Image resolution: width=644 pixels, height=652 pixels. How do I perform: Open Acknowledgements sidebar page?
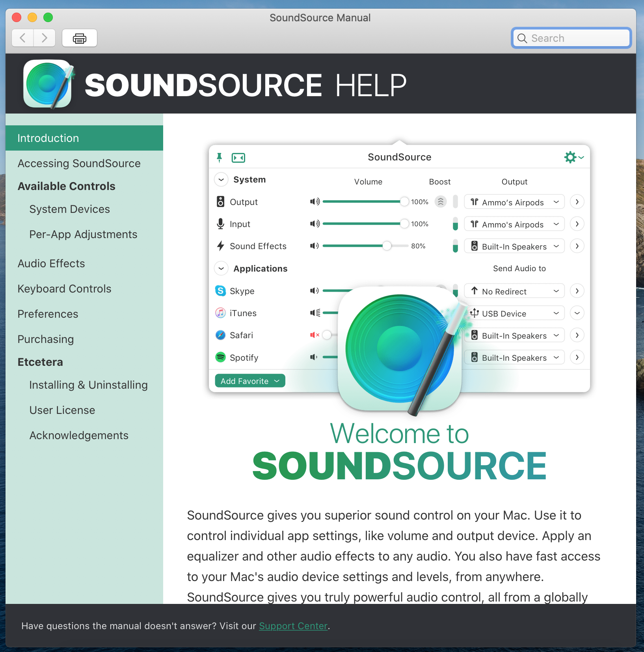click(79, 435)
